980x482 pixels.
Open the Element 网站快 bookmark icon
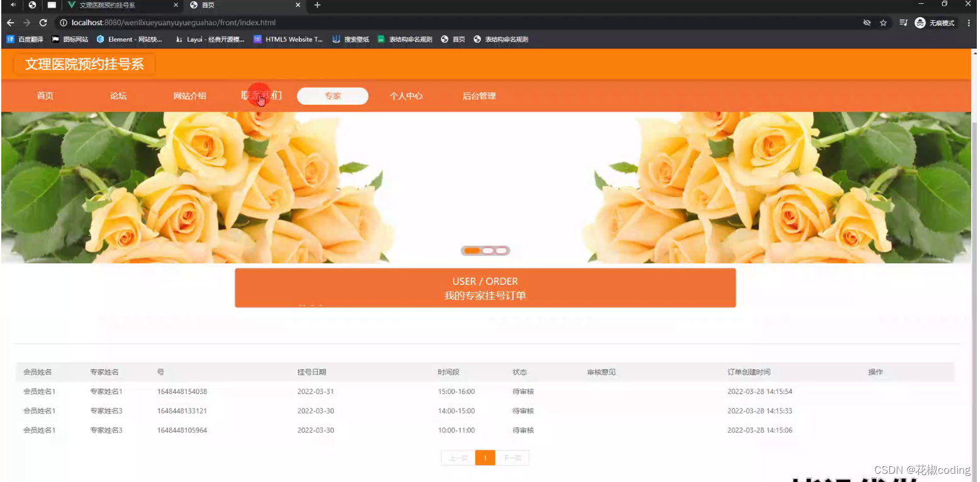point(101,38)
